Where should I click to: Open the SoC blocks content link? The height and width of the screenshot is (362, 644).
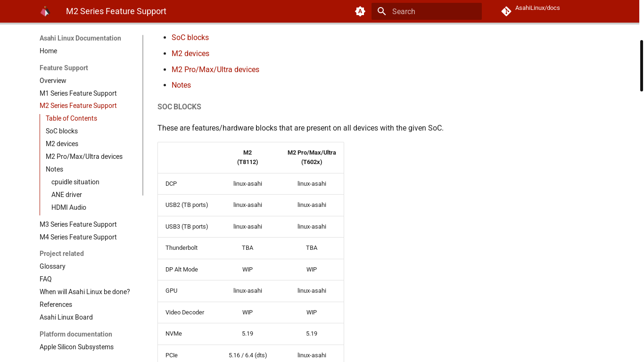pos(190,38)
